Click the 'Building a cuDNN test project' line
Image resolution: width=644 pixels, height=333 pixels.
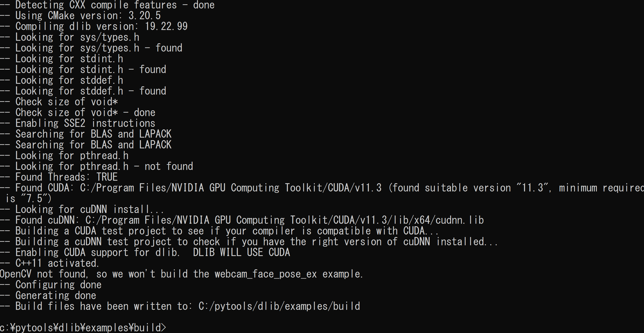coord(249,242)
